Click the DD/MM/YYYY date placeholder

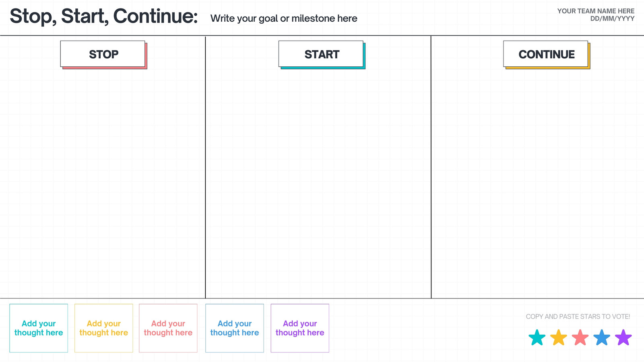pyautogui.click(x=612, y=19)
